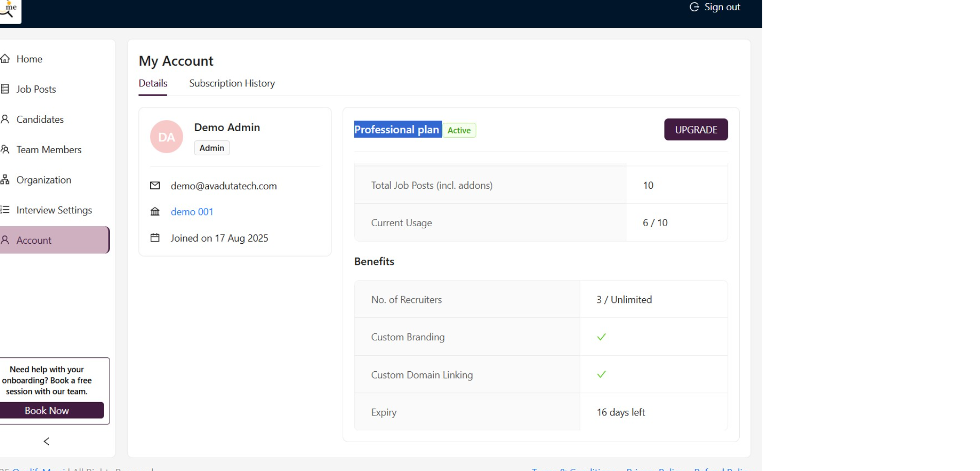Click the Job Posts sidebar icon
980x471 pixels.
(x=5, y=89)
